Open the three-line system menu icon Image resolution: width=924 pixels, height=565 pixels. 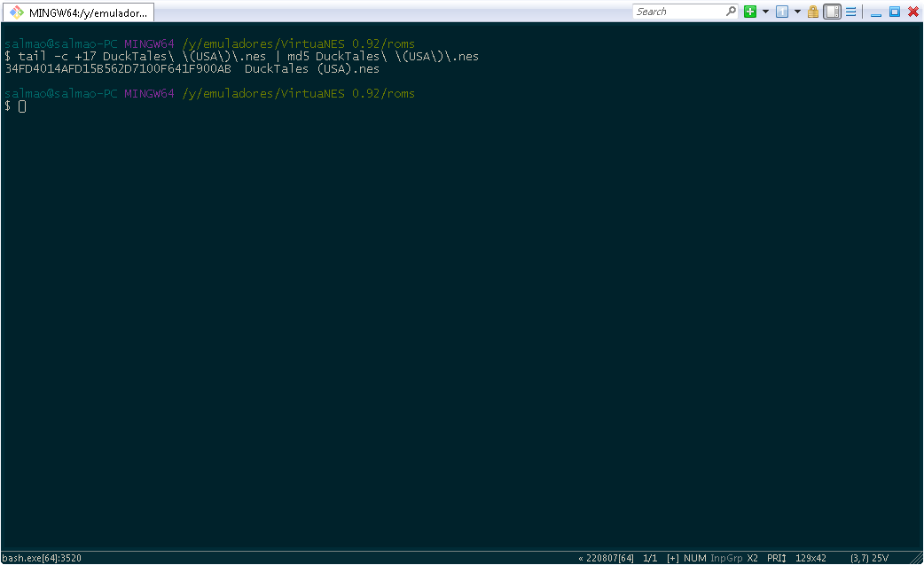pyautogui.click(x=851, y=12)
